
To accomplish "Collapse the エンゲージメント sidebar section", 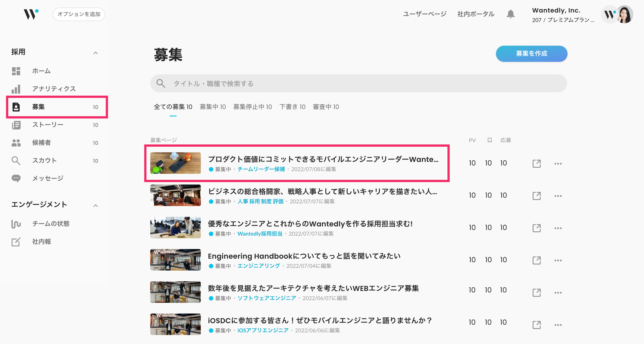I will coord(95,206).
